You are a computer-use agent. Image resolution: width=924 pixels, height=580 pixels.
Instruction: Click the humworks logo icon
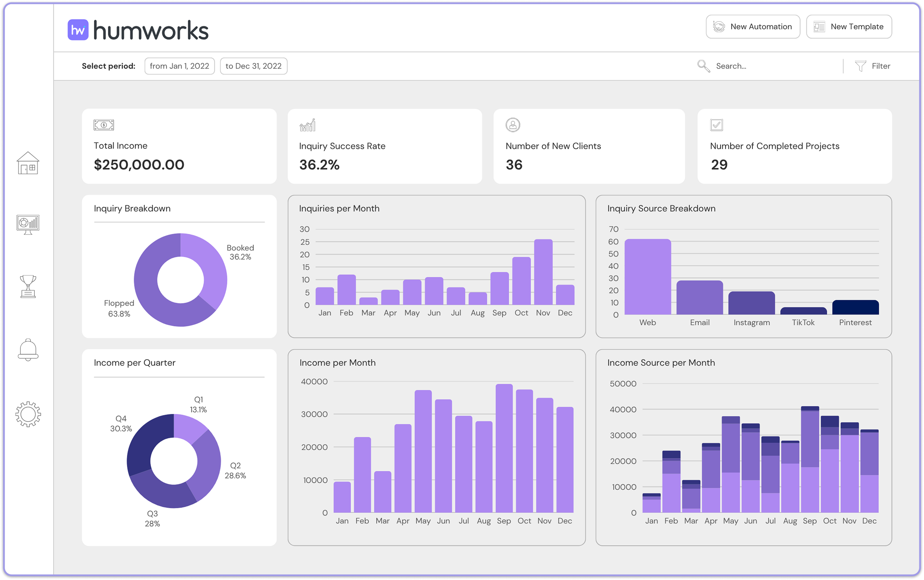pos(78,30)
